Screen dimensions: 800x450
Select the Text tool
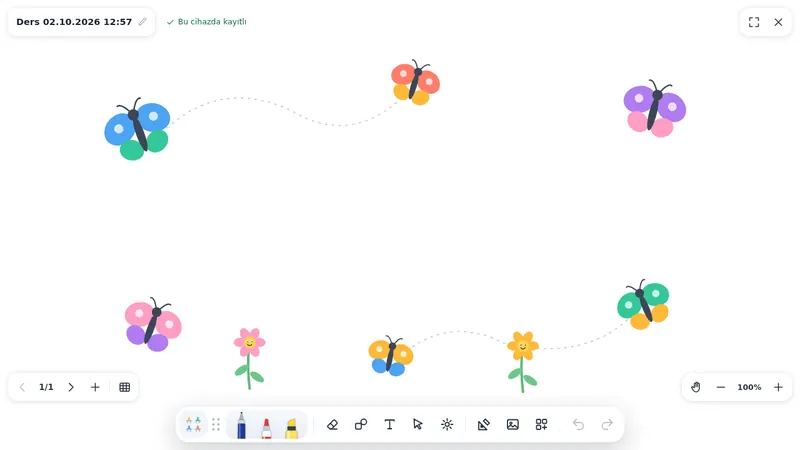point(389,424)
